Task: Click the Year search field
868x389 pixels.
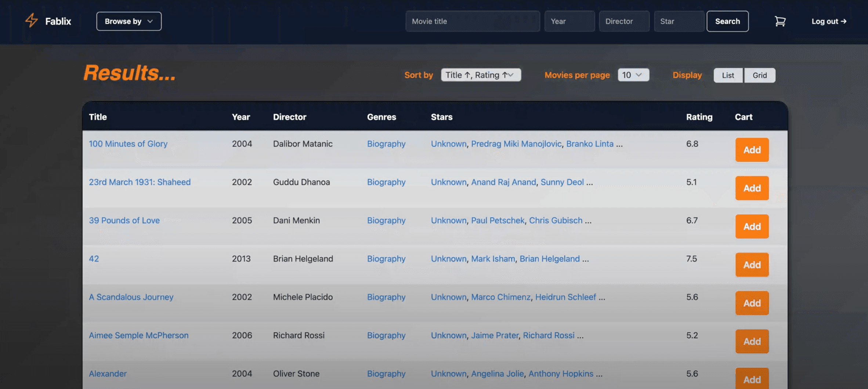Action: point(569,21)
